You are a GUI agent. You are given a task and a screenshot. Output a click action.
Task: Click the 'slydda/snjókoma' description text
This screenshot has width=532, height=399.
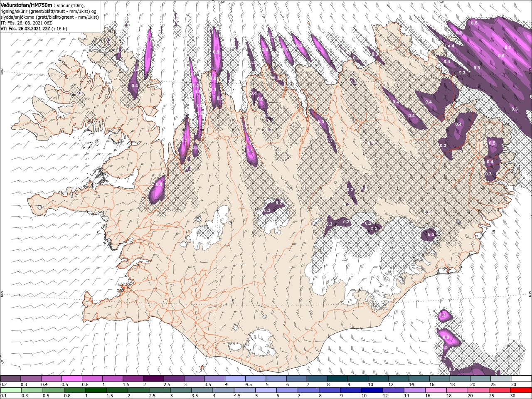pyautogui.click(x=17, y=17)
